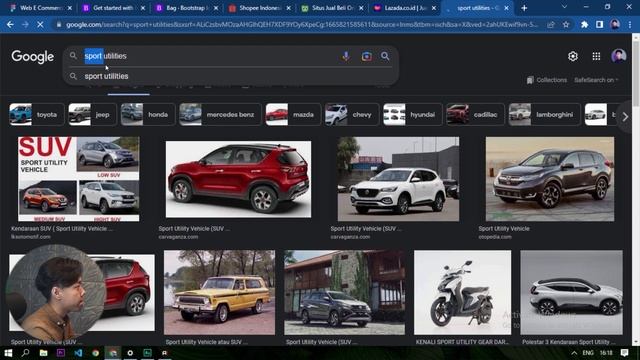The image size is (640, 360).
Task: Filter images by the mercedes benz chip
Action: click(x=220, y=115)
